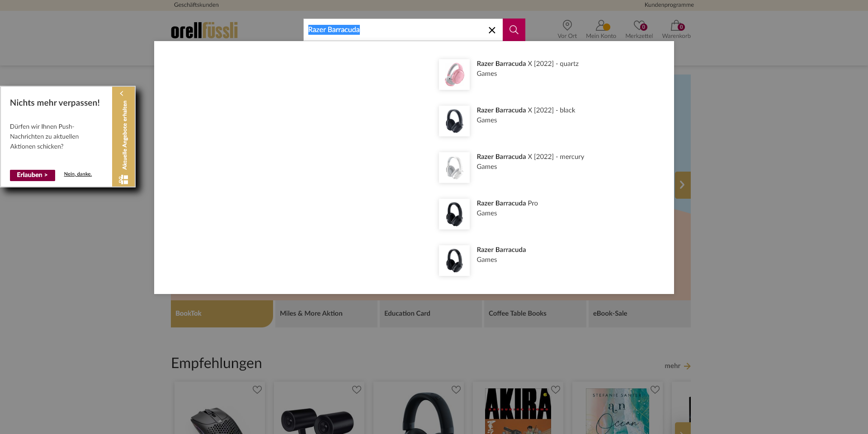The height and width of the screenshot is (434, 868).
Task: Collapse the push notification panel arrow
Action: coord(122,93)
